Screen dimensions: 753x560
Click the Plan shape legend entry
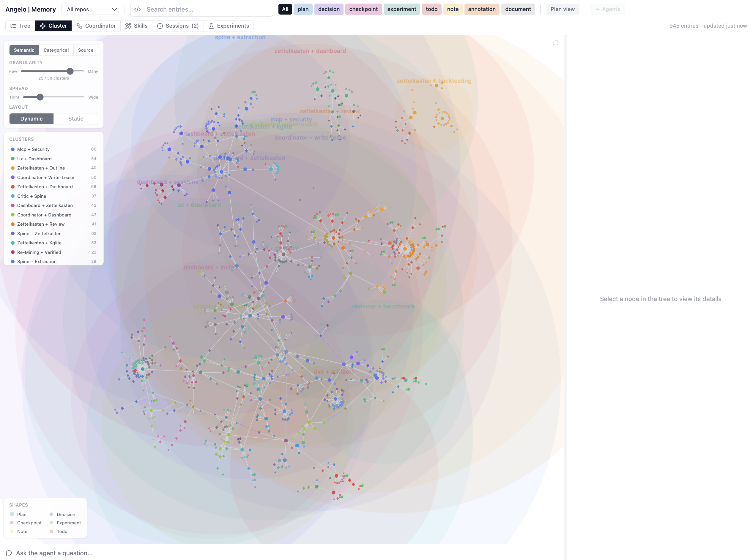18,514
